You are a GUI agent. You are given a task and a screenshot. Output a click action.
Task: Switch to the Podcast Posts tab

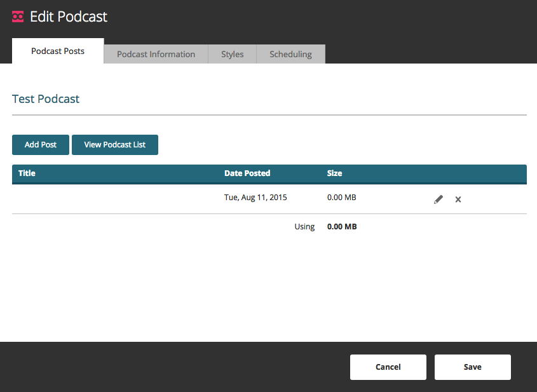tap(58, 51)
